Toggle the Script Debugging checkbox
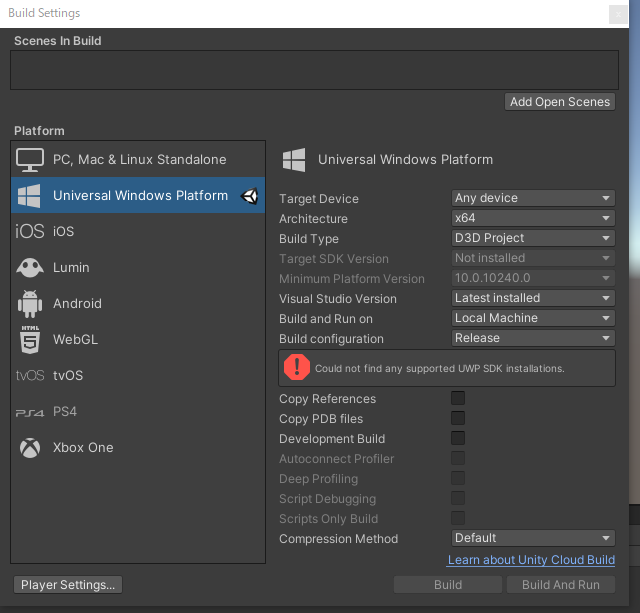The height and width of the screenshot is (613, 640). click(458, 498)
